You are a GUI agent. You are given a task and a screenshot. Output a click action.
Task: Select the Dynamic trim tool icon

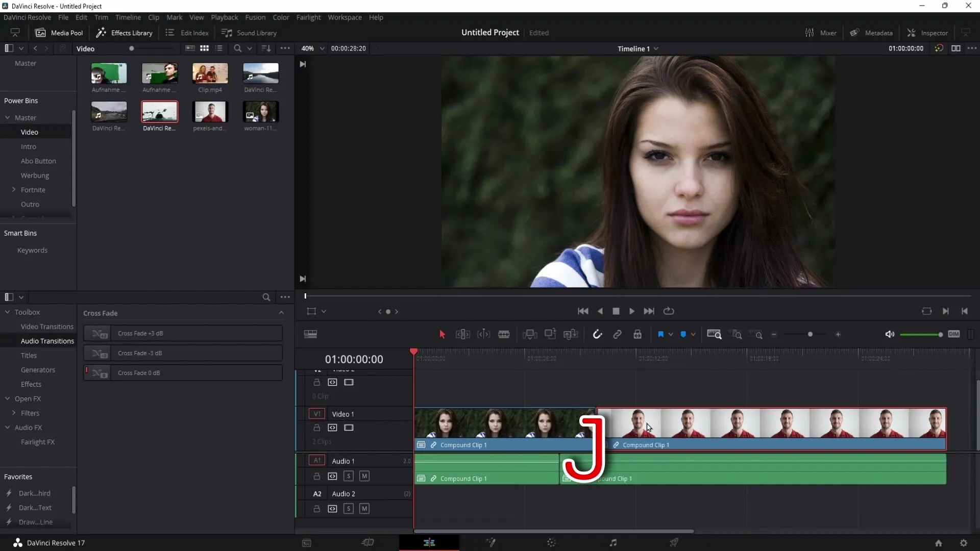(x=484, y=334)
